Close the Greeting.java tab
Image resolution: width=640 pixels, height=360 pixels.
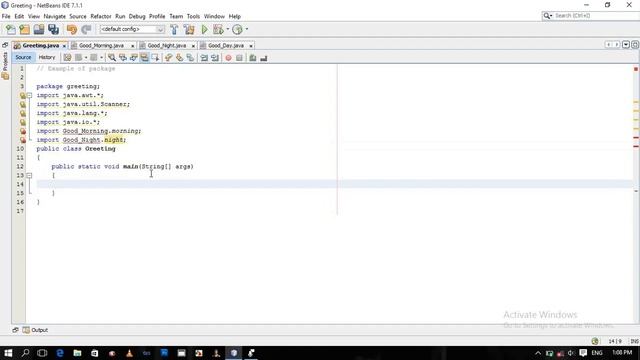tap(64, 46)
